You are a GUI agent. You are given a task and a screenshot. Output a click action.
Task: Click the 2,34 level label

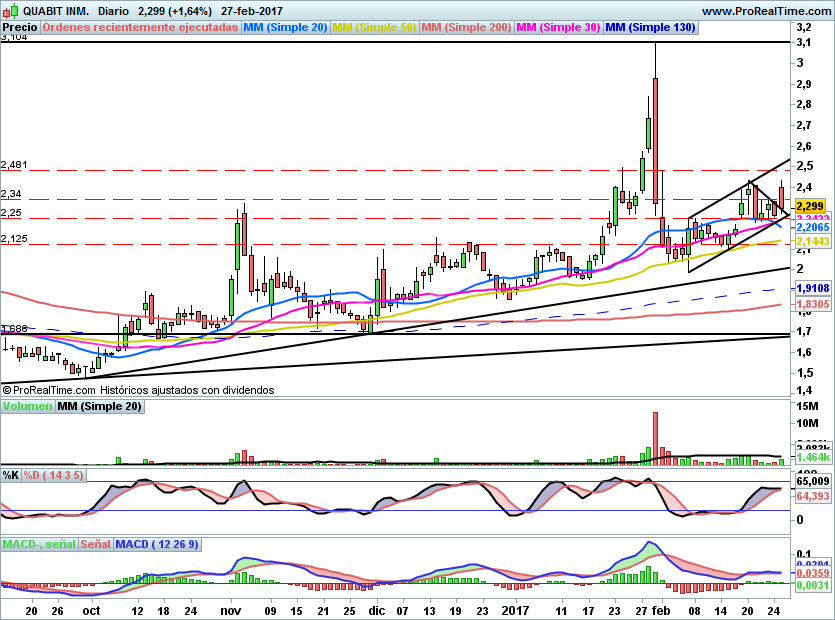pos(11,193)
